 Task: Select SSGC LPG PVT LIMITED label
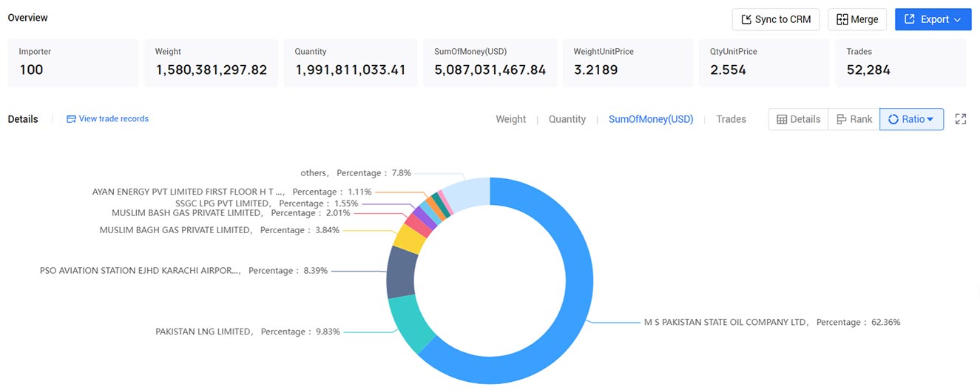[267, 204]
